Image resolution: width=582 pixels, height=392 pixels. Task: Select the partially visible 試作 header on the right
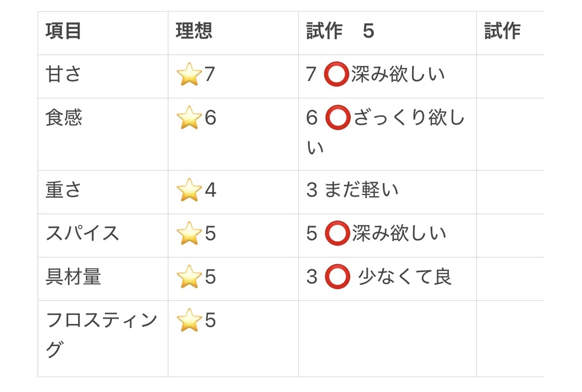click(510, 33)
